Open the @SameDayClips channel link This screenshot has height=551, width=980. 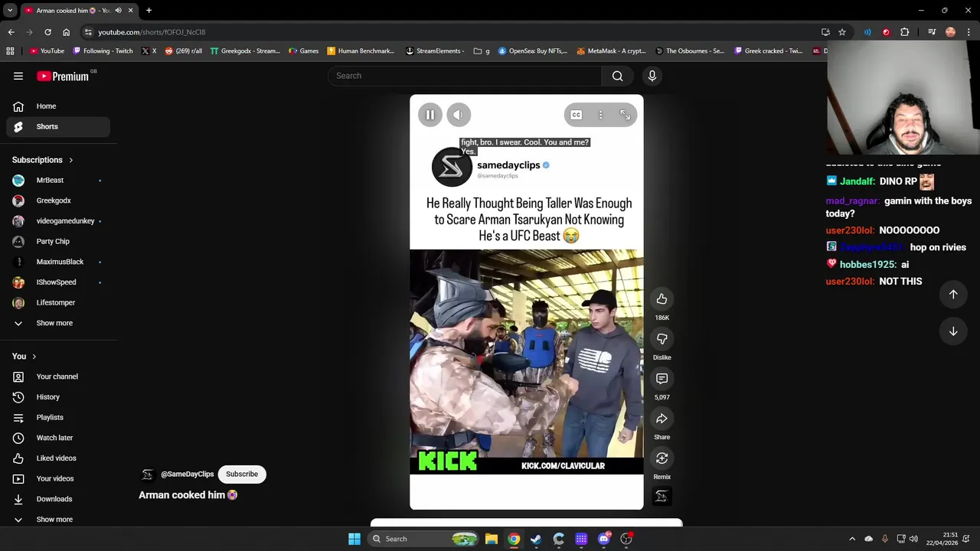[187, 474]
